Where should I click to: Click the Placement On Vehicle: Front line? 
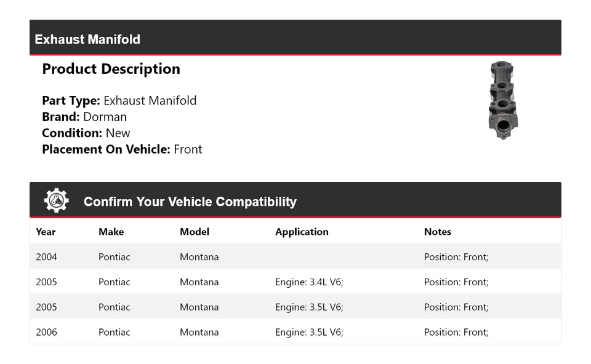point(122,149)
